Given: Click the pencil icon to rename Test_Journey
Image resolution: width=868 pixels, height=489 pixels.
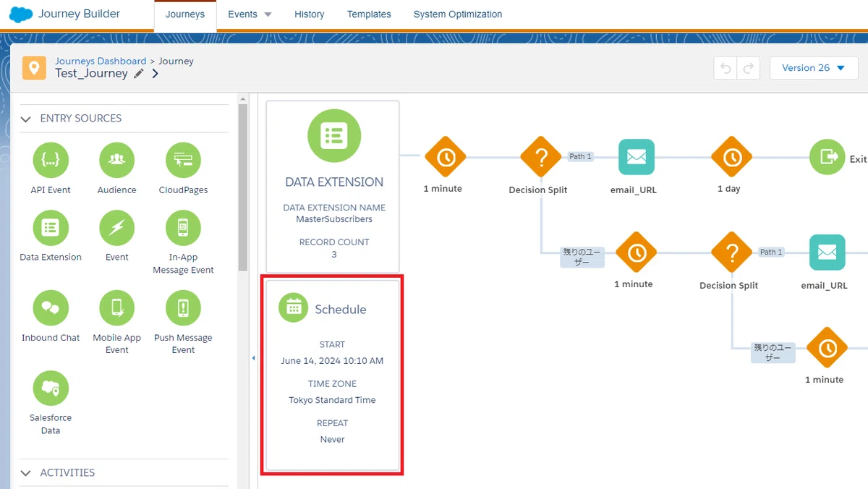Looking at the screenshot, I should [x=139, y=74].
